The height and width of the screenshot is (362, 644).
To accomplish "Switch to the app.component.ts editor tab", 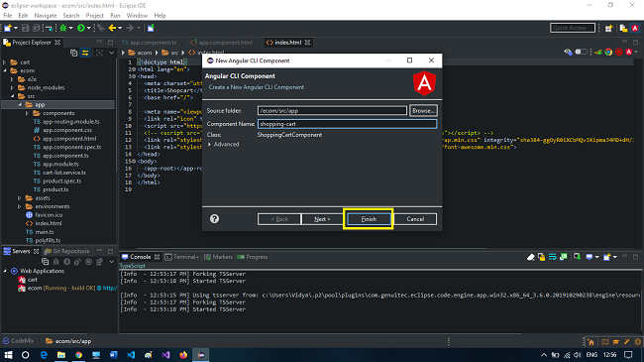I will point(149,43).
